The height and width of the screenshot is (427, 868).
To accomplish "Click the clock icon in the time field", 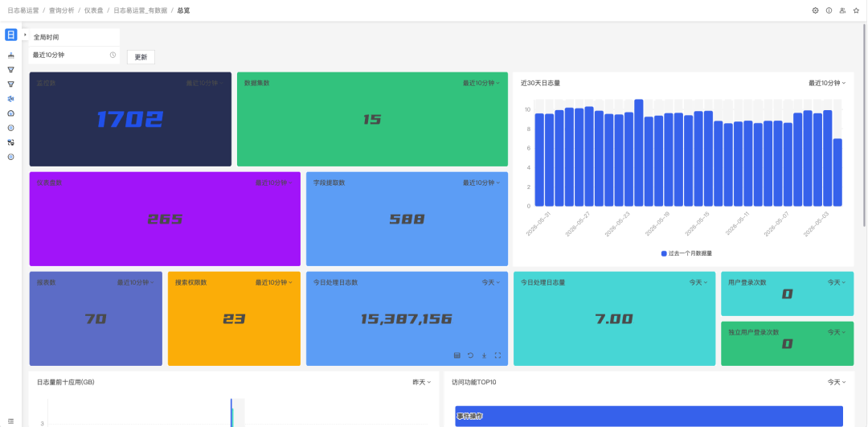I will click(113, 55).
